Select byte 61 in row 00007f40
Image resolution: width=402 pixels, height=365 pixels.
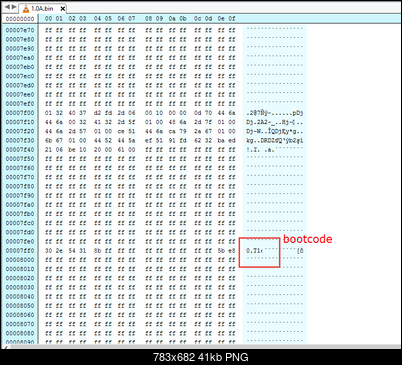click(x=121, y=150)
